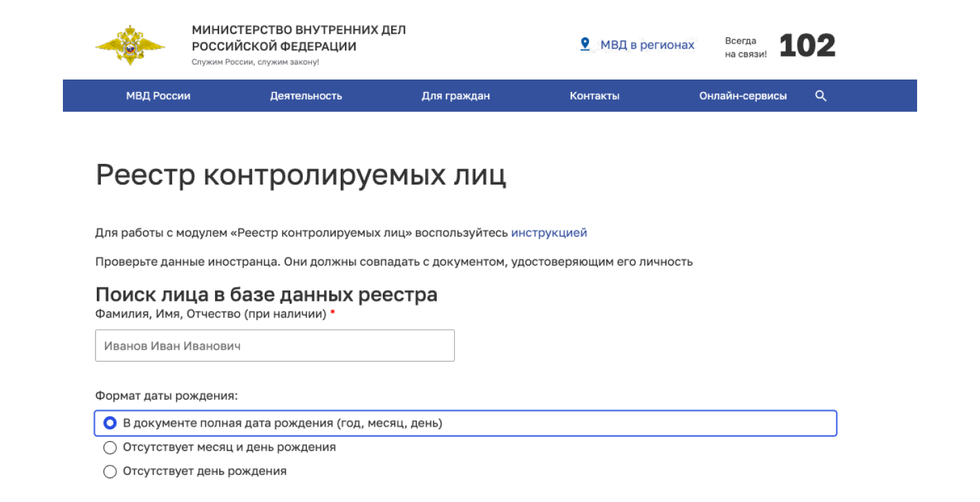The height and width of the screenshot is (502, 980).
Task: Focus the Фамилия, Имя, Отчество input field
Action: click(x=274, y=346)
